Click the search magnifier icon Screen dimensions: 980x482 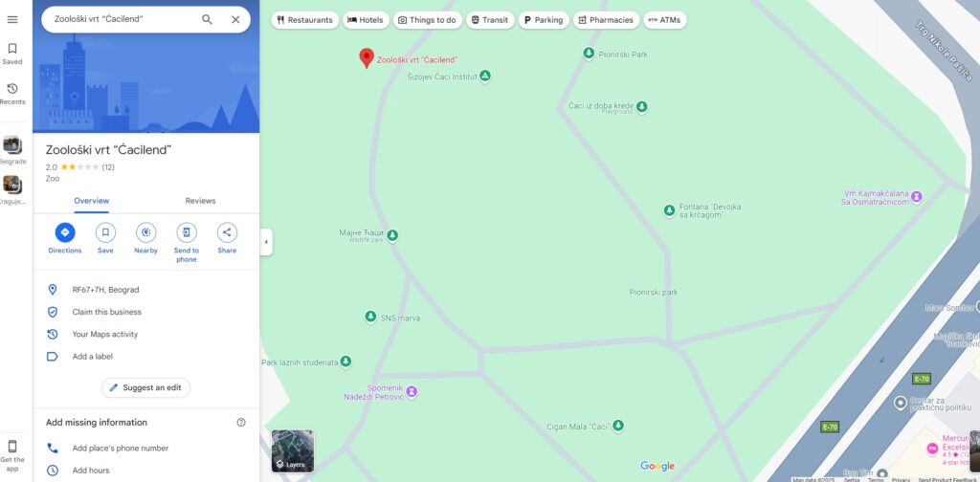[207, 19]
